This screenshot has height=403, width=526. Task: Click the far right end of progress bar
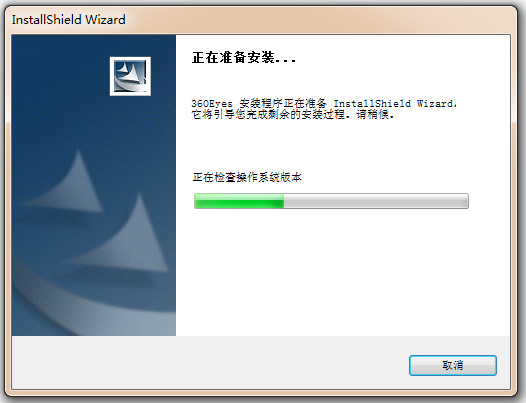point(465,201)
